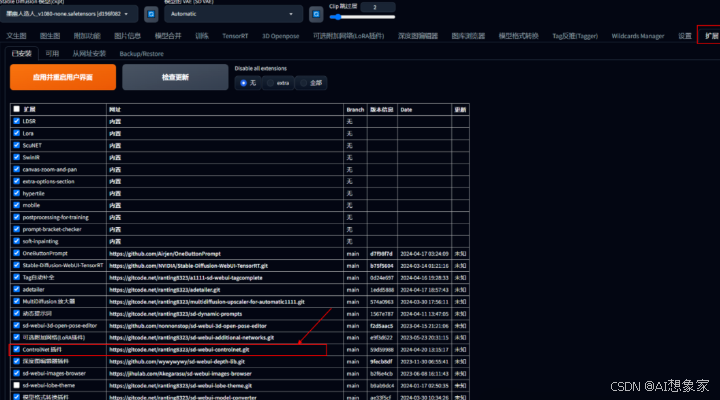Toggle the sd-webui-3d-open-pose-editor checkbox
The image size is (720, 400).
(17, 325)
